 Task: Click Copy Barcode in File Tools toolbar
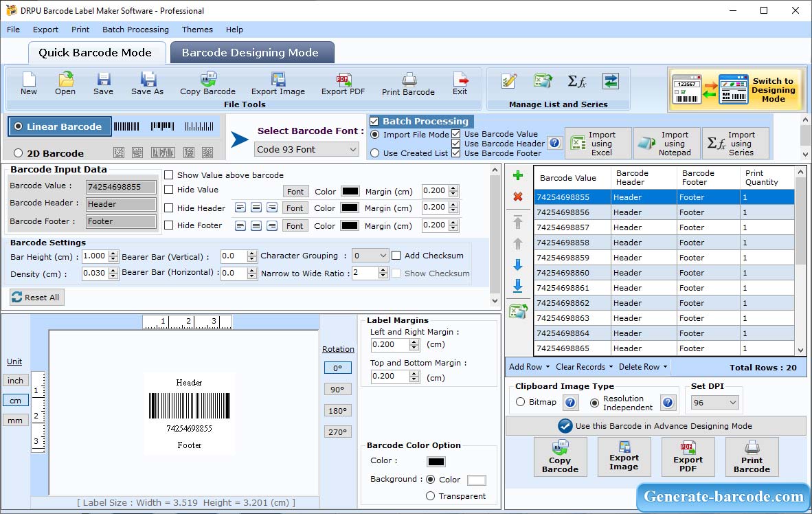tap(207, 84)
